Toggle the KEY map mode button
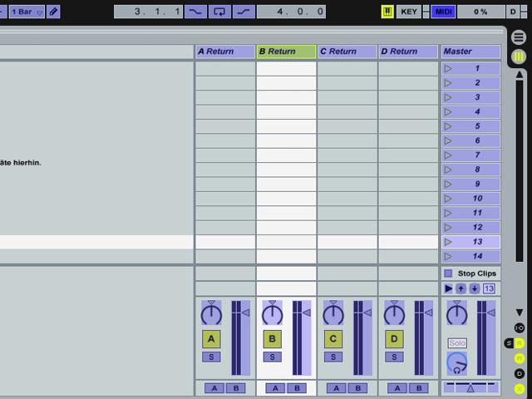 click(409, 12)
